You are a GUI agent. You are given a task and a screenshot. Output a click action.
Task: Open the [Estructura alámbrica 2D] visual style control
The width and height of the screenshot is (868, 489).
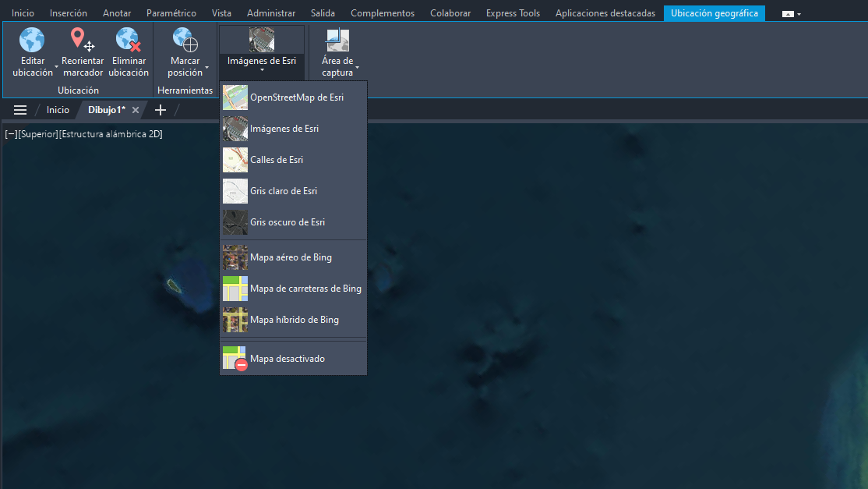point(111,134)
